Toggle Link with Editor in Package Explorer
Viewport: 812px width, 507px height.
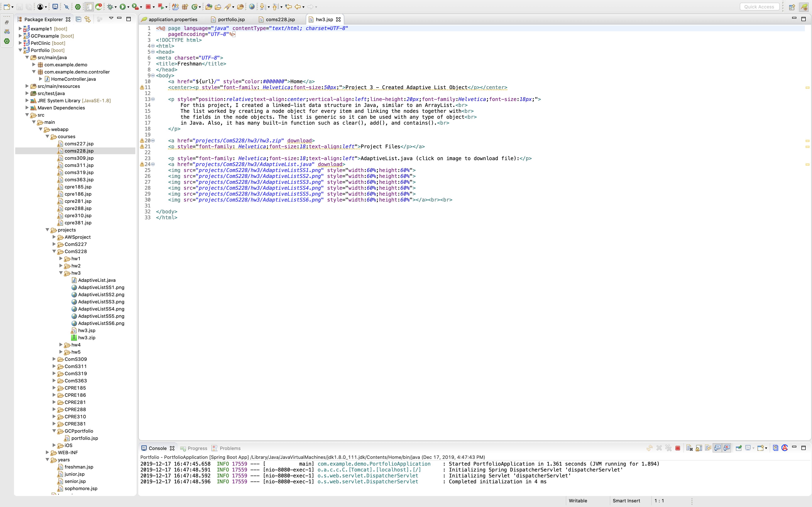pos(88,19)
